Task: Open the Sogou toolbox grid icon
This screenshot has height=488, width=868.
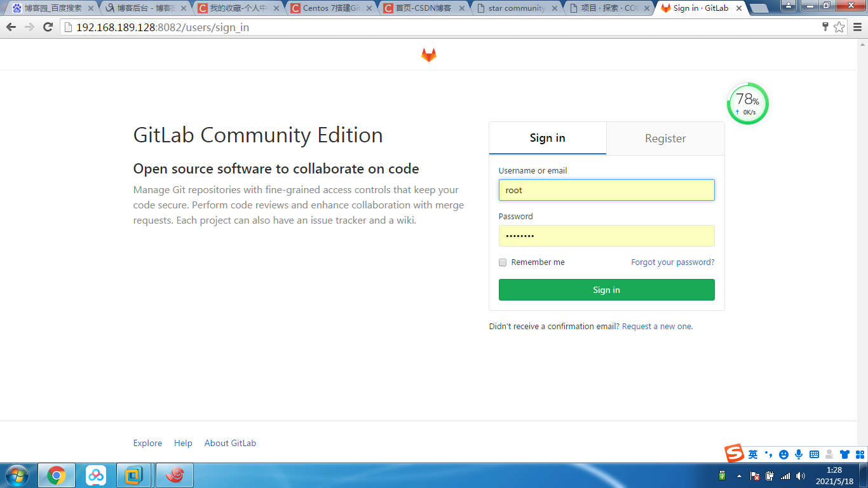Action: point(860,454)
